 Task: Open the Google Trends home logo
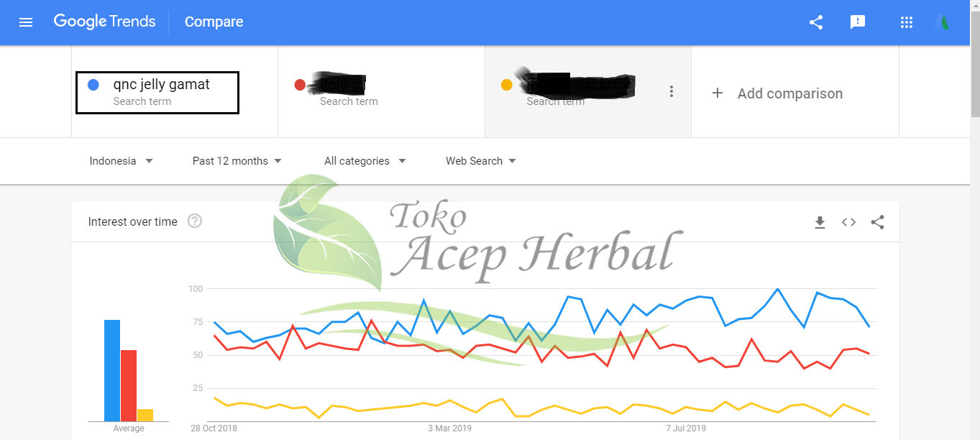point(104,22)
